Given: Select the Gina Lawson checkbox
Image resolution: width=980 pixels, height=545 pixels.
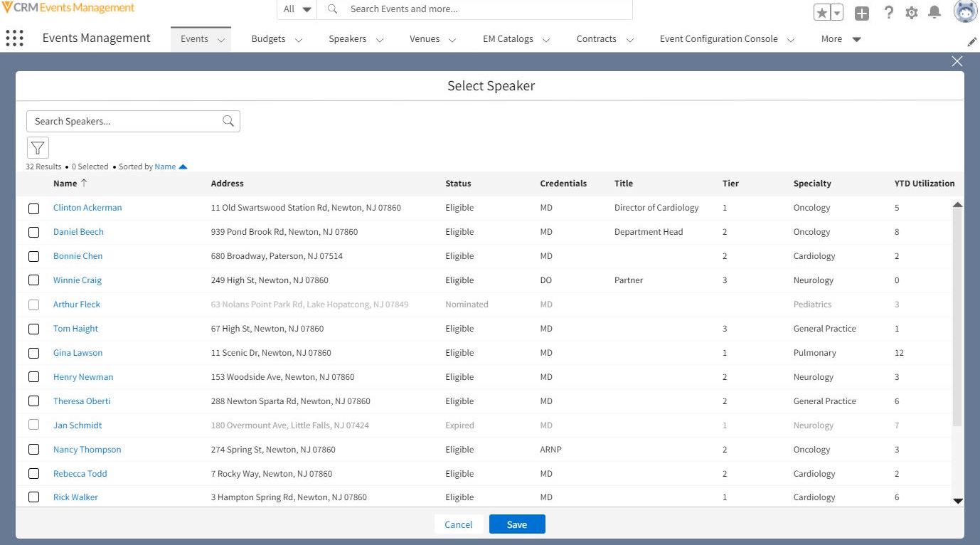Looking at the screenshot, I should pyautogui.click(x=34, y=354).
